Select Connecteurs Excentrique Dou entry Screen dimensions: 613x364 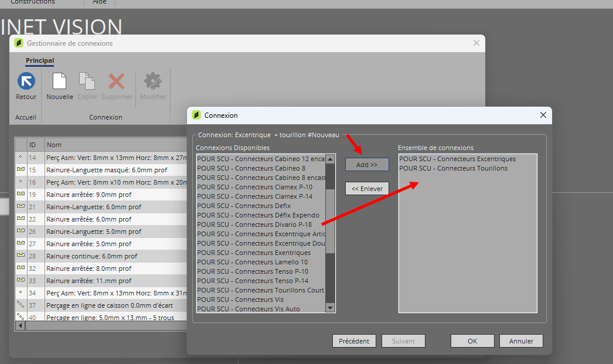coord(261,243)
